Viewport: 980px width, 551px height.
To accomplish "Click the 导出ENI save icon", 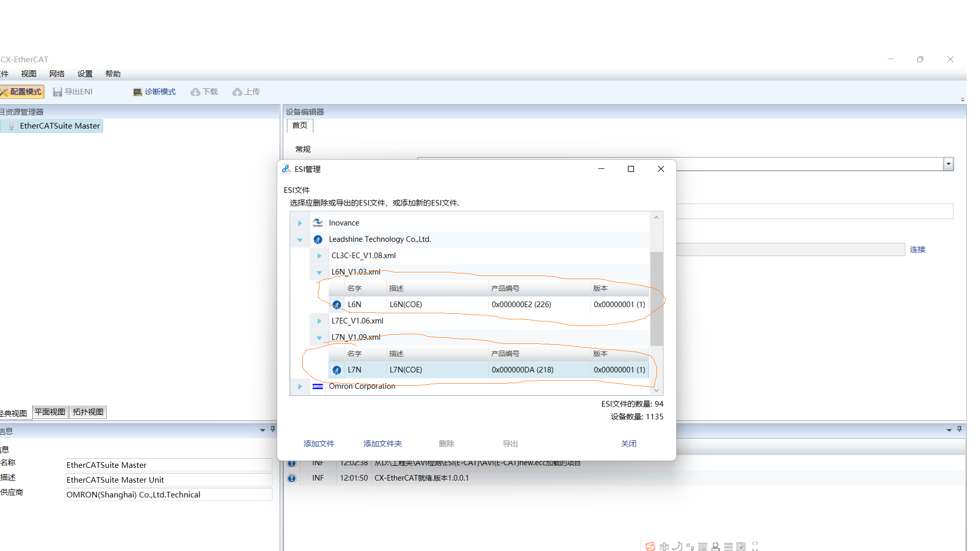I will pyautogui.click(x=58, y=92).
